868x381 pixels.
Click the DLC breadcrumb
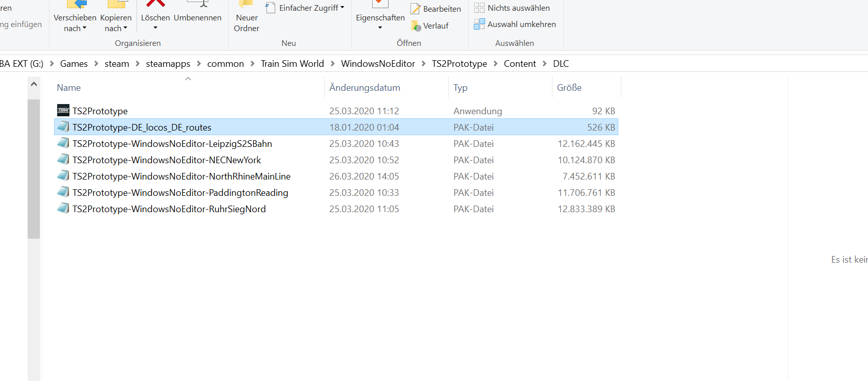561,64
